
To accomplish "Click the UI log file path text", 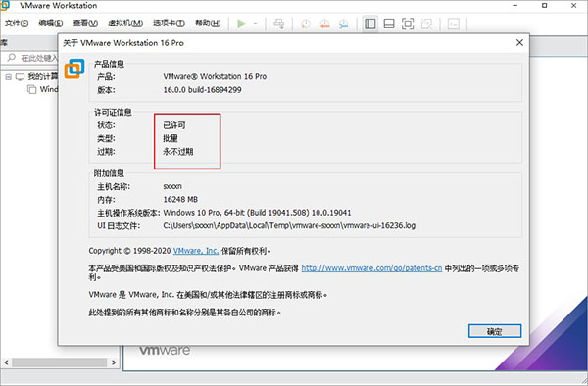I will pyautogui.click(x=289, y=225).
